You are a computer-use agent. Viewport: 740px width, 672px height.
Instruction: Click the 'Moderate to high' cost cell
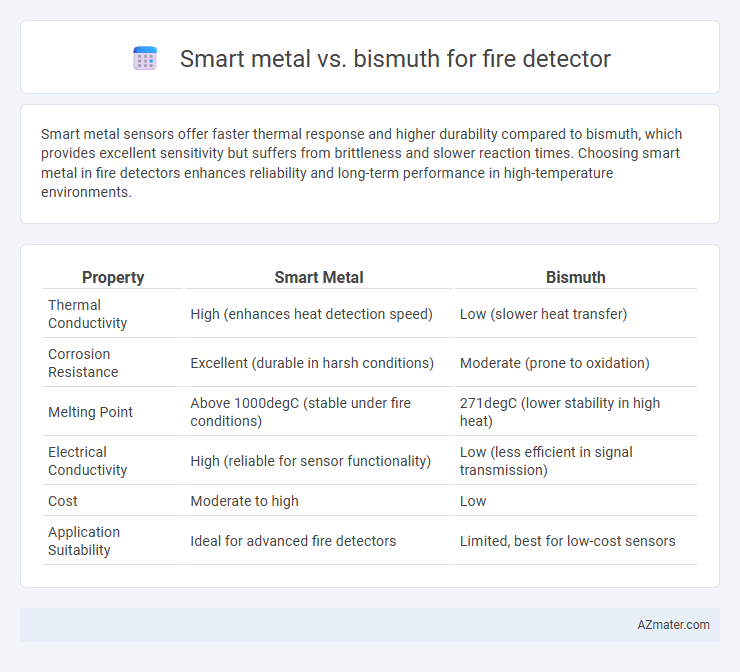point(244,501)
